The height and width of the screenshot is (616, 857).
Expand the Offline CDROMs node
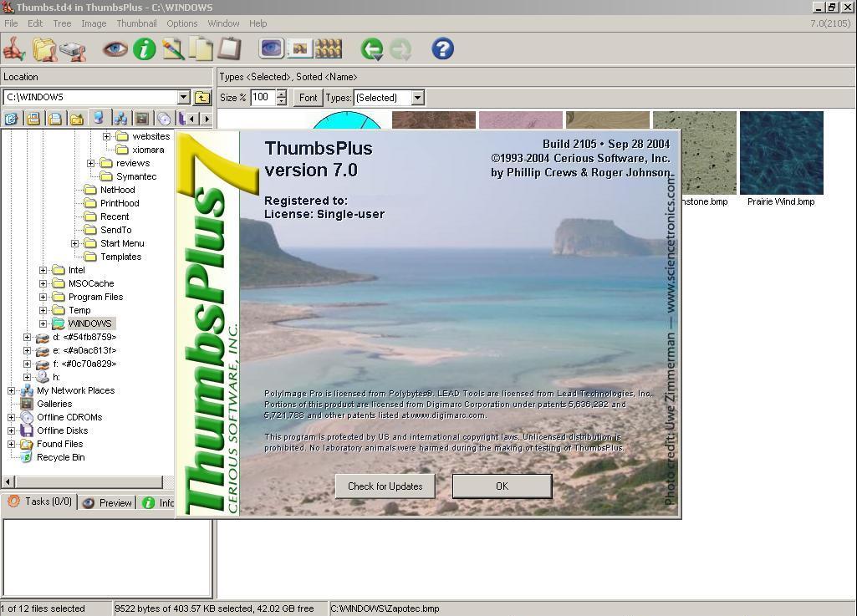tap(11, 418)
